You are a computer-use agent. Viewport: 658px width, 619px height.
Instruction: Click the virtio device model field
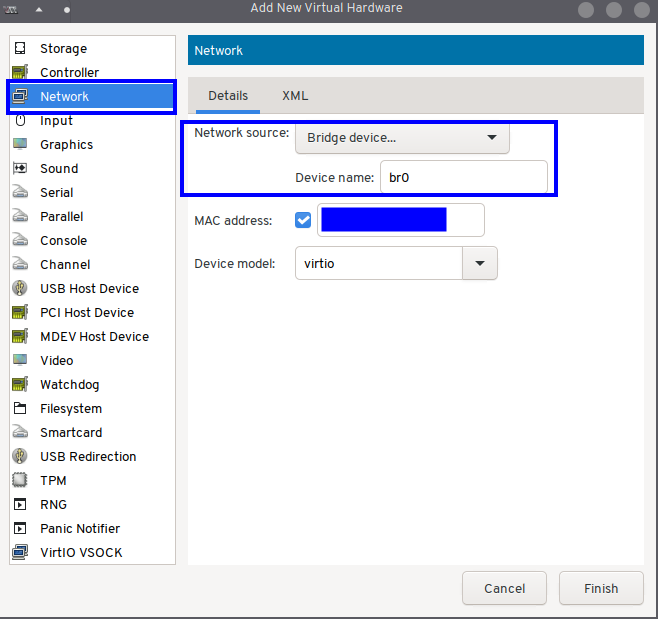point(378,264)
